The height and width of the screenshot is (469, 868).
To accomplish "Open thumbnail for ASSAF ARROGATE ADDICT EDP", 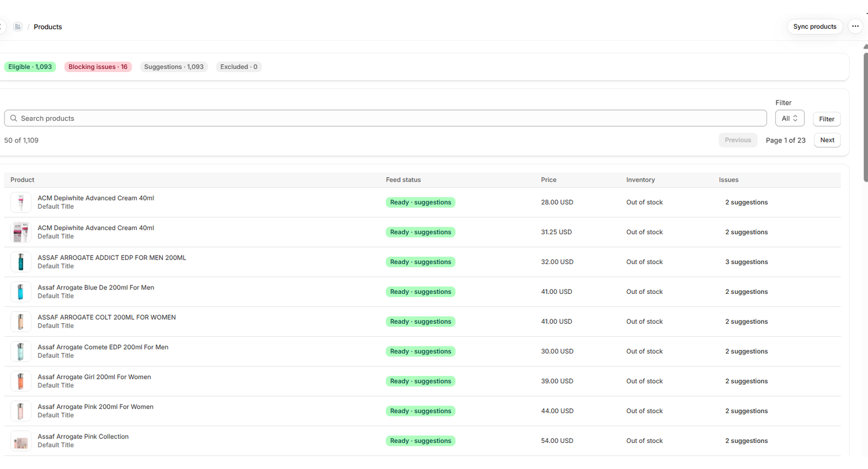I will pos(21,262).
